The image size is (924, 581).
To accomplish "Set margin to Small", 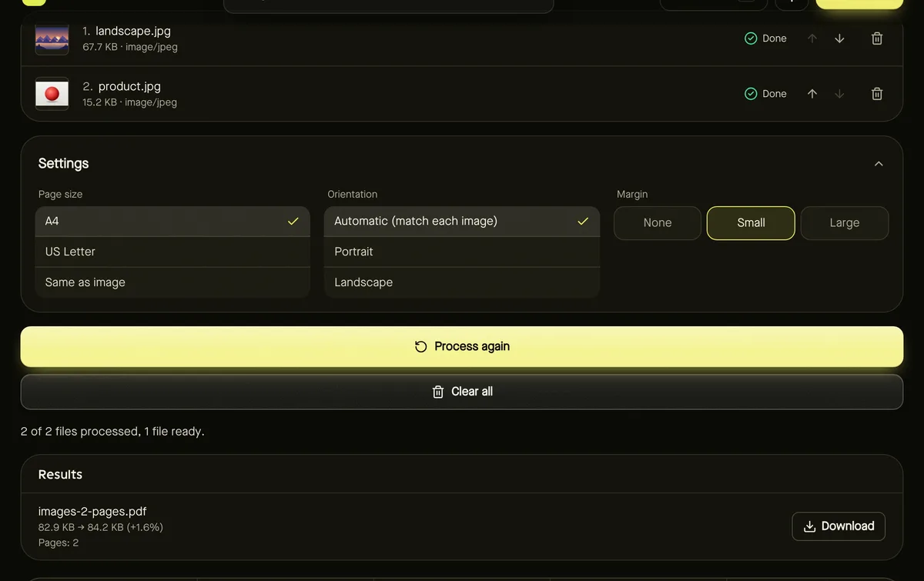I will tap(751, 223).
